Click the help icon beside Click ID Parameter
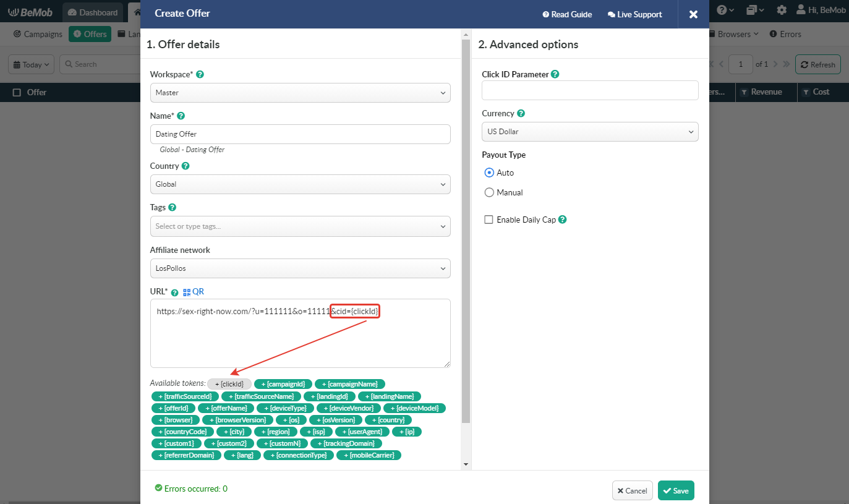 point(555,74)
